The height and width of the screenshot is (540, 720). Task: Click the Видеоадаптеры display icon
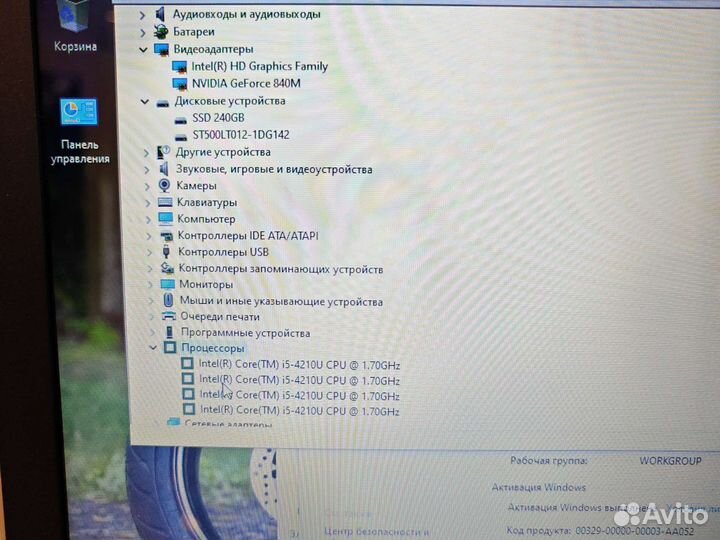point(162,49)
